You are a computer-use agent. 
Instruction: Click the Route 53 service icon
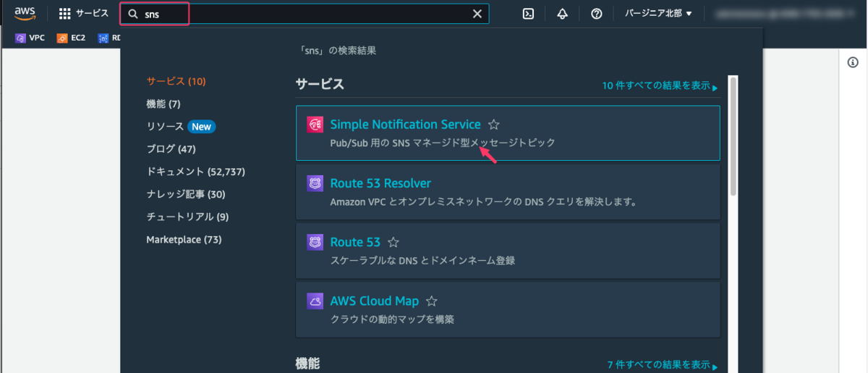tap(315, 242)
